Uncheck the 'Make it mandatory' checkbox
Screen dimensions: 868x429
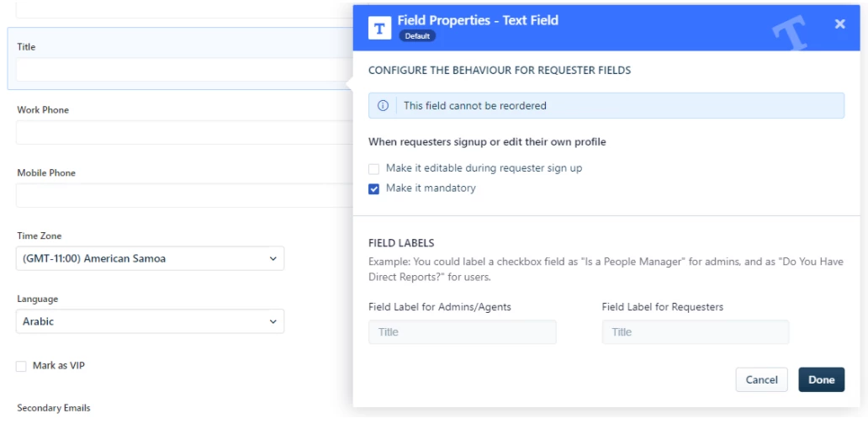[x=374, y=188]
